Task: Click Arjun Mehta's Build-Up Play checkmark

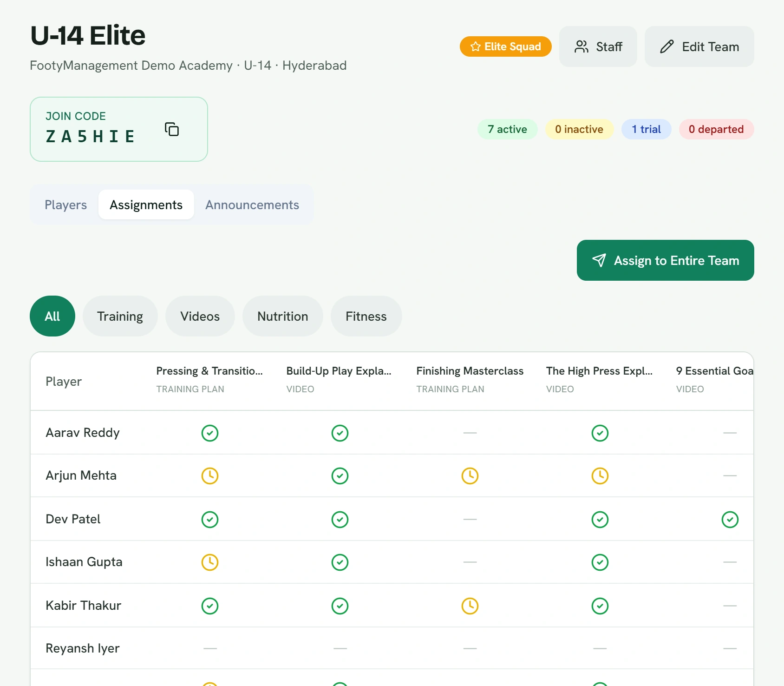Action: [340, 475]
